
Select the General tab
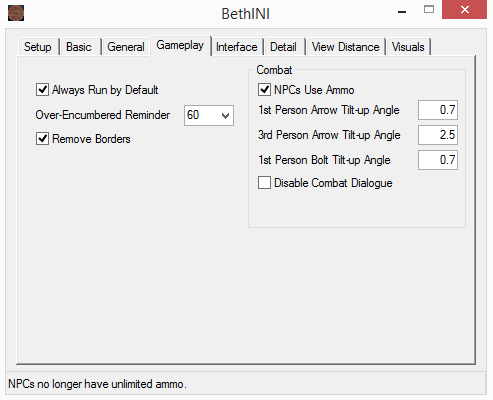pyautogui.click(x=126, y=47)
